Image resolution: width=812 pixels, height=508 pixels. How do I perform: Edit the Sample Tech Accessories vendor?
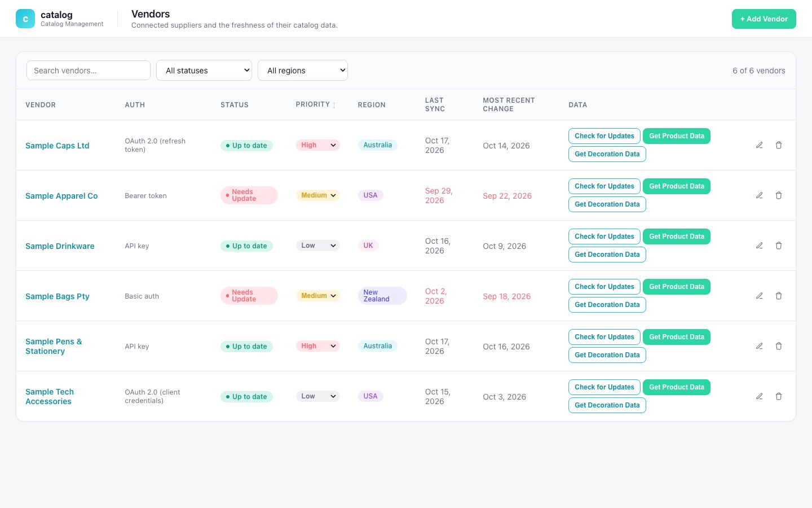(x=760, y=396)
